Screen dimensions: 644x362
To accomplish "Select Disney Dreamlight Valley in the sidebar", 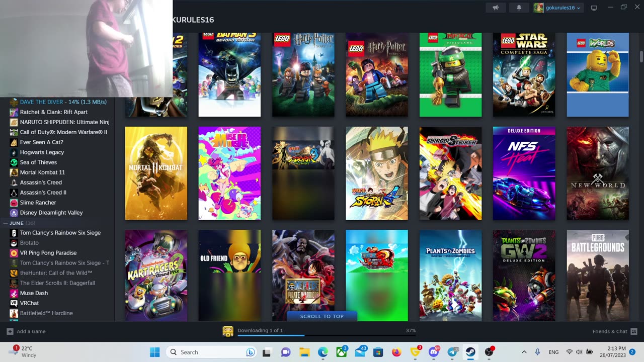I will pyautogui.click(x=51, y=213).
